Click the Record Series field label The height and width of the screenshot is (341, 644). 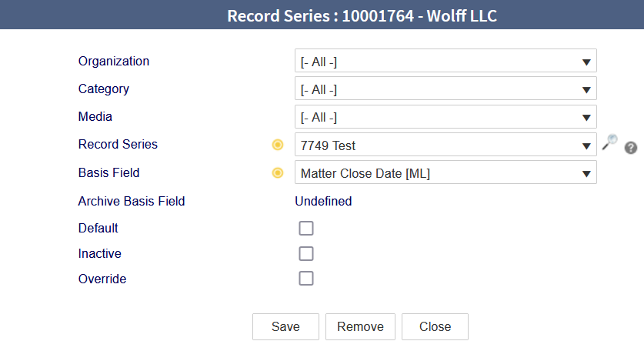coord(118,144)
